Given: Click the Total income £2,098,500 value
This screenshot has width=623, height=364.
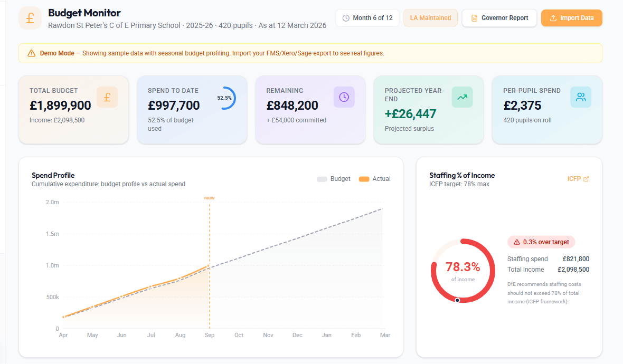Looking at the screenshot, I should (573, 270).
